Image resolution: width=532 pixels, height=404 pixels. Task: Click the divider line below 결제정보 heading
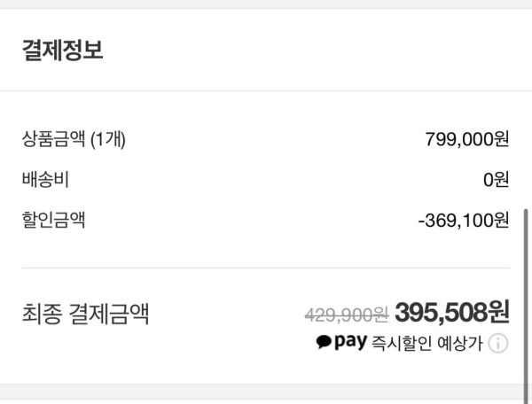[266, 90]
